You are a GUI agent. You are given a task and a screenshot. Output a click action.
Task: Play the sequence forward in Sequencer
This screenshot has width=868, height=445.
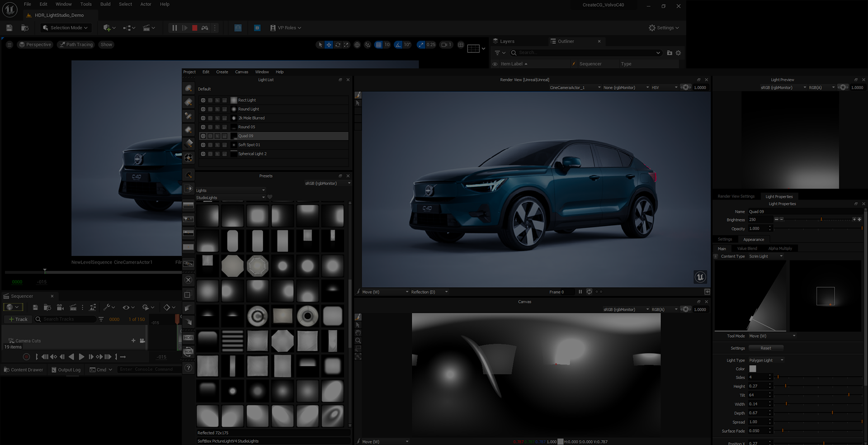coord(81,357)
